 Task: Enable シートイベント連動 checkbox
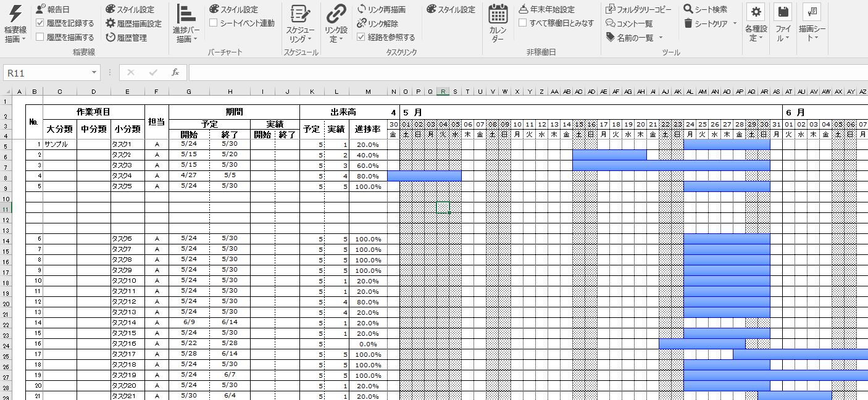(x=213, y=23)
